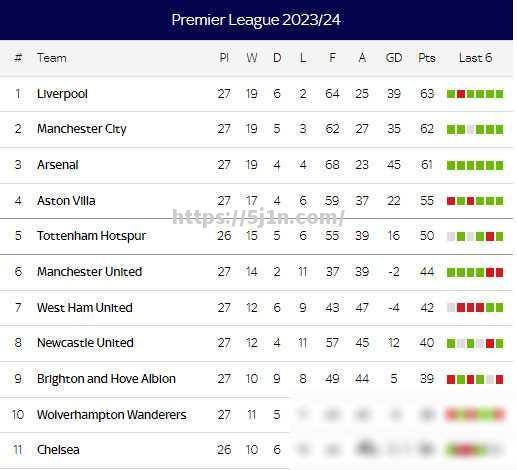Click the W column header
The width and height of the screenshot is (517, 470).
[252, 58]
